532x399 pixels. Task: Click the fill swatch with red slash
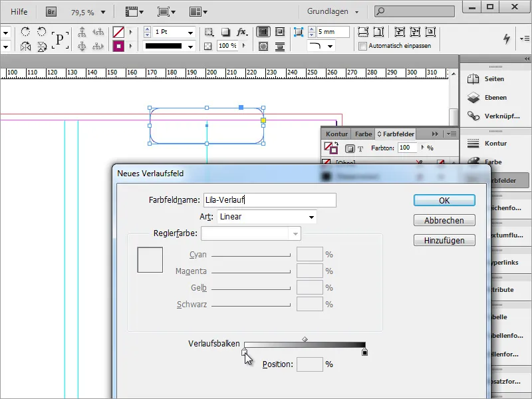(118, 32)
